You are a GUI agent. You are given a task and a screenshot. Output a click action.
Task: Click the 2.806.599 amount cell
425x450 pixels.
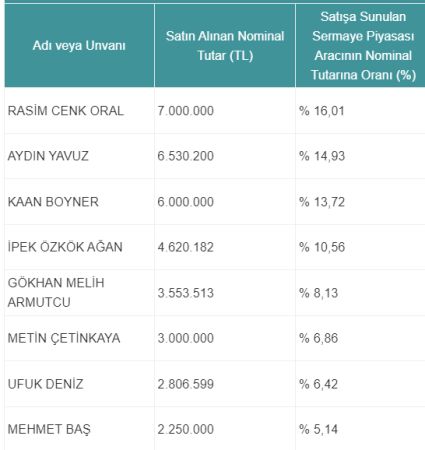[225, 384]
